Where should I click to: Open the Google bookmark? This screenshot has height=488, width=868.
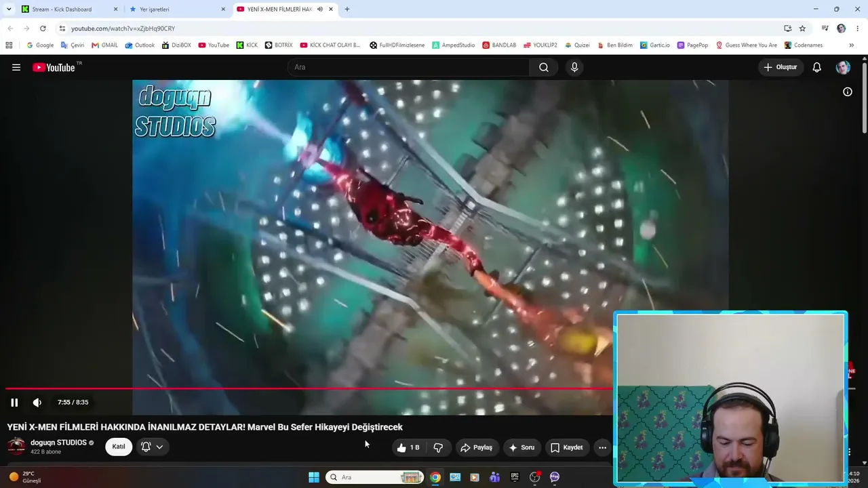40,45
